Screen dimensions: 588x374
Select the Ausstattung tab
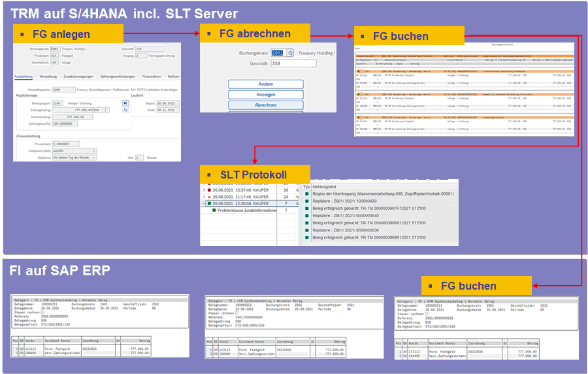pos(24,76)
